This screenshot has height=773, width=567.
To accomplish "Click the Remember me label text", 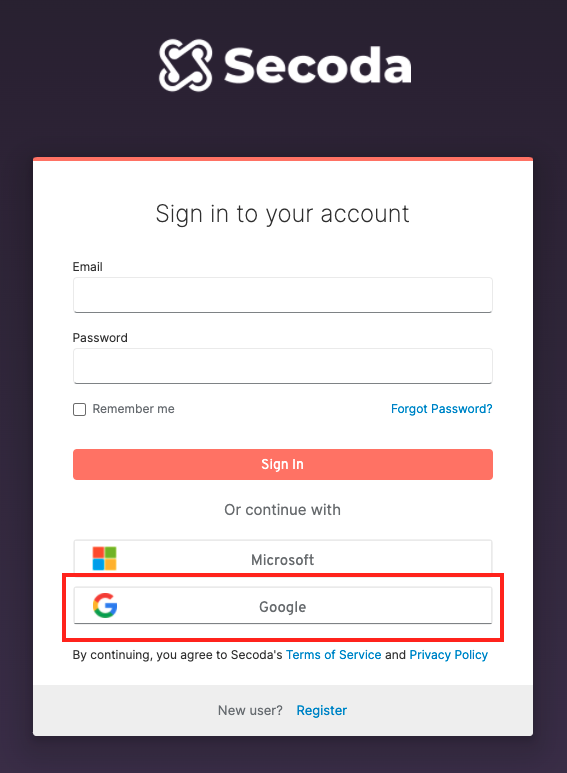I will [x=134, y=409].
